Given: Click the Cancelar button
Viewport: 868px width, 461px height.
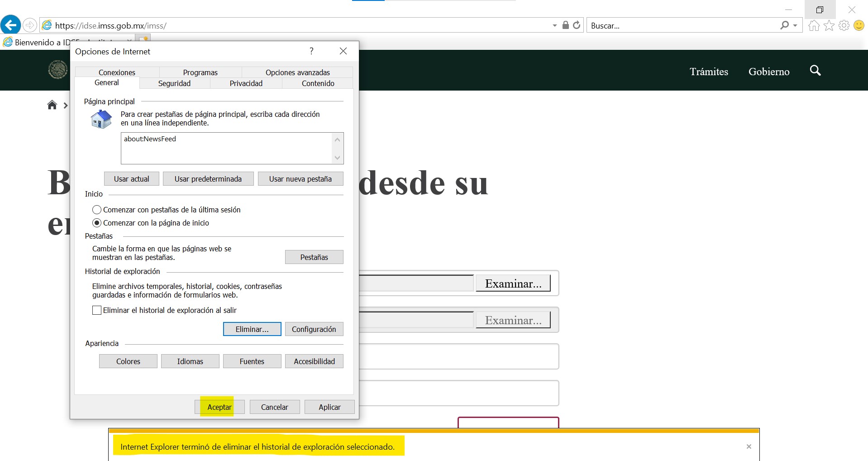Looking at the screenshot, I should (275, 407).
